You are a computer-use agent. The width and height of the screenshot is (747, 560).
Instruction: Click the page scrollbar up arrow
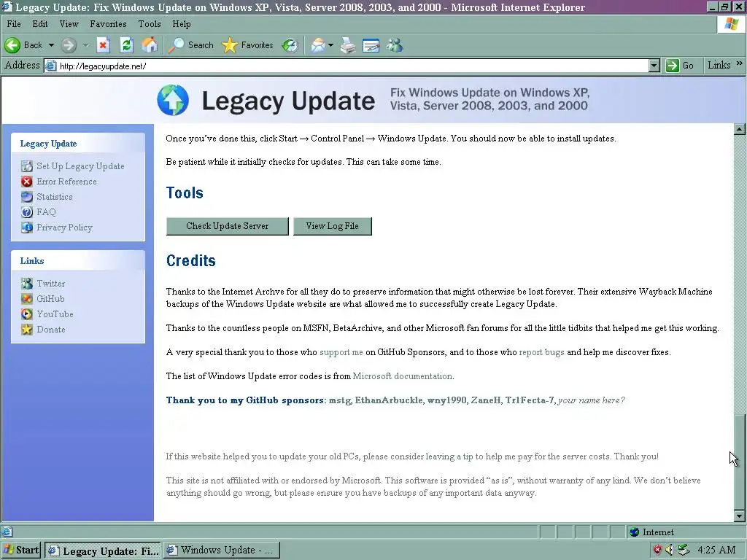click(740, 129)
